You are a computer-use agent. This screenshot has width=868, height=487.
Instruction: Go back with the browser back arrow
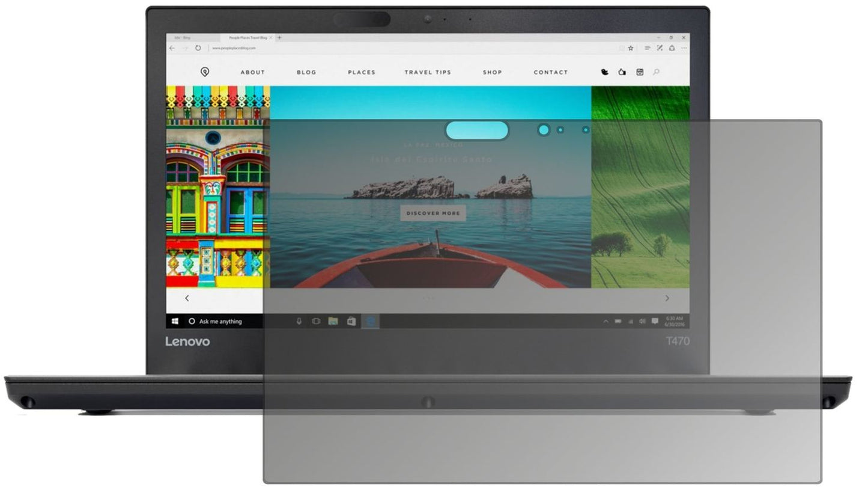172,48
